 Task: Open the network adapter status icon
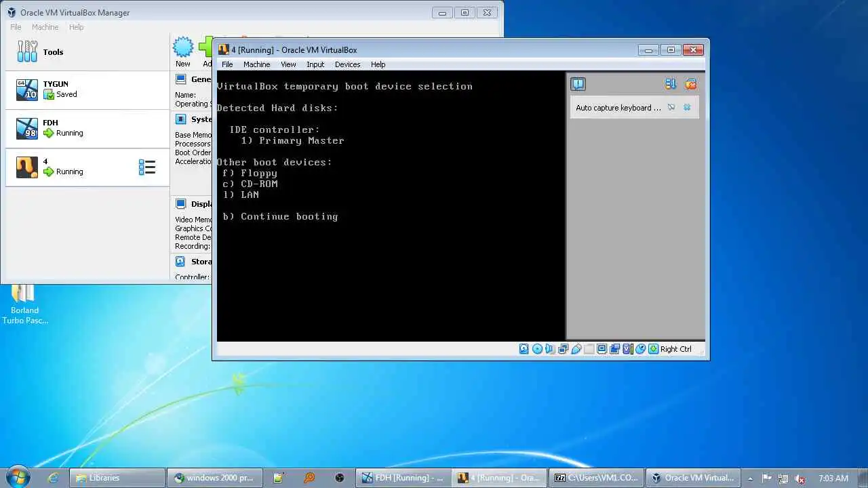(563, 349)
